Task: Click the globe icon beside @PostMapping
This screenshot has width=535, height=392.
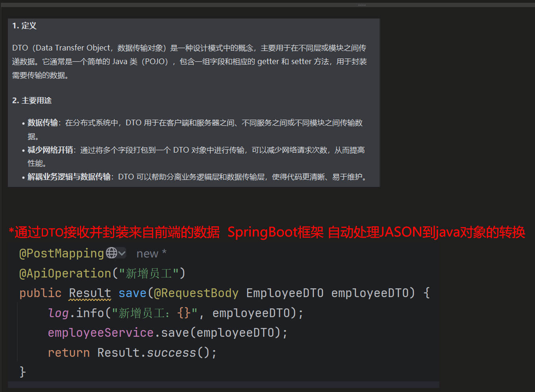Action: (x=111, y=253)
